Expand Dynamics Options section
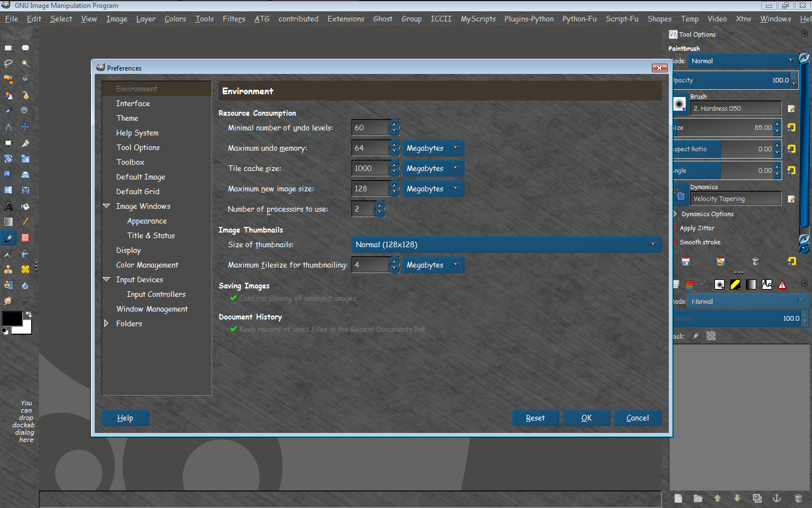This screenshot has height=508, width=812. (675, 214)
